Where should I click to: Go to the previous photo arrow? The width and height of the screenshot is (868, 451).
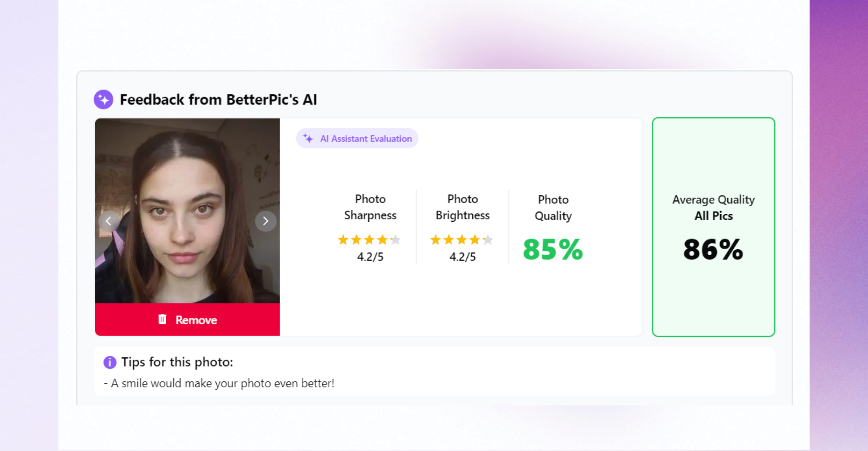[108, 221]
